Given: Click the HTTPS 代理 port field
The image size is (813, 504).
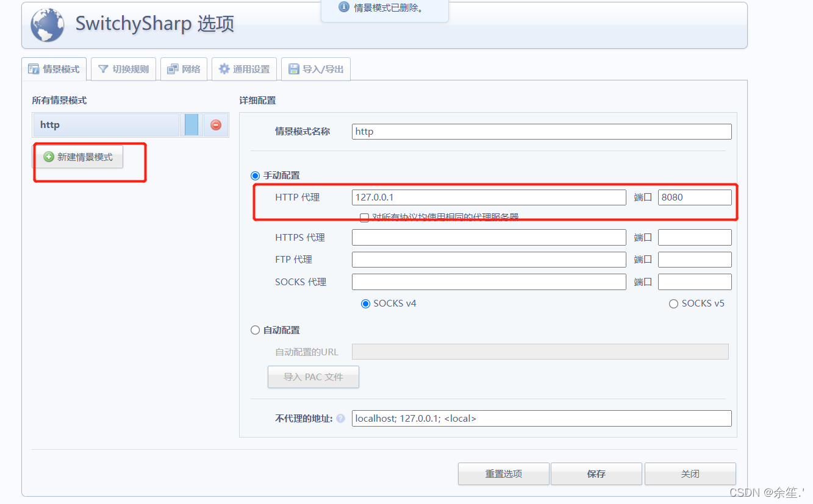Looking at the screenshot, I should (695, 238).
